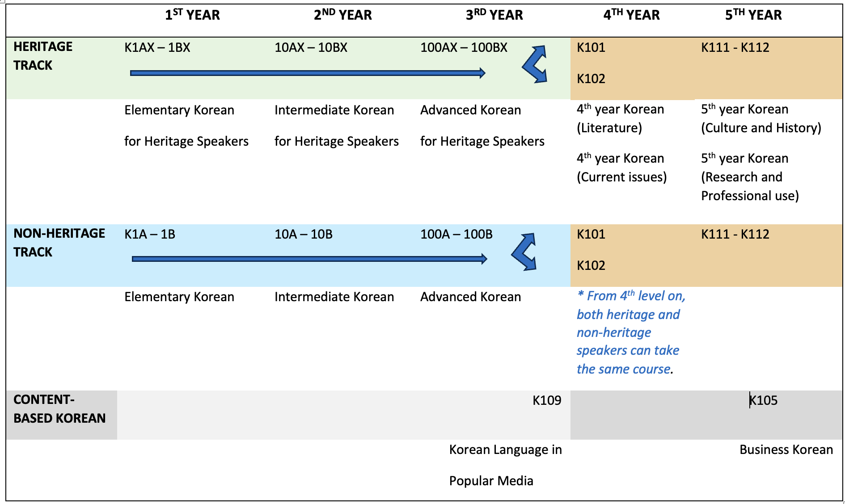Viewport: 845px width, 504px height.
Task: Select the 4th year Korean (Current issues) text
Action: 621,168
